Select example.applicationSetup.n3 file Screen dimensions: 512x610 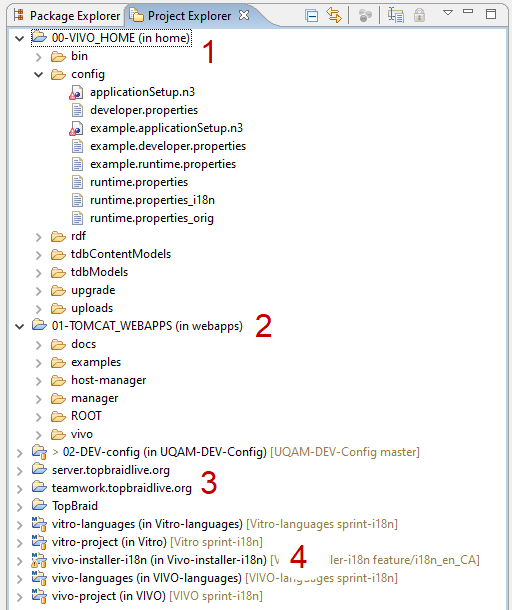tap(167, 128)
